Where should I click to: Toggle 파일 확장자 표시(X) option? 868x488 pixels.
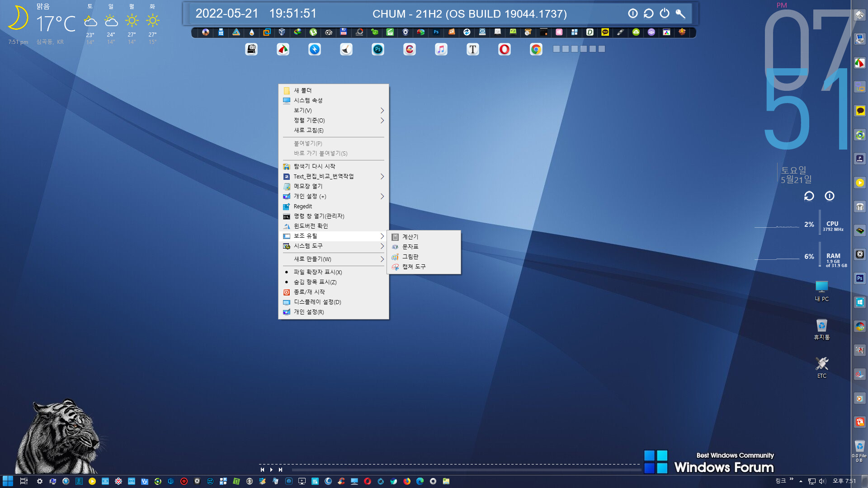(x=334, y=272)
